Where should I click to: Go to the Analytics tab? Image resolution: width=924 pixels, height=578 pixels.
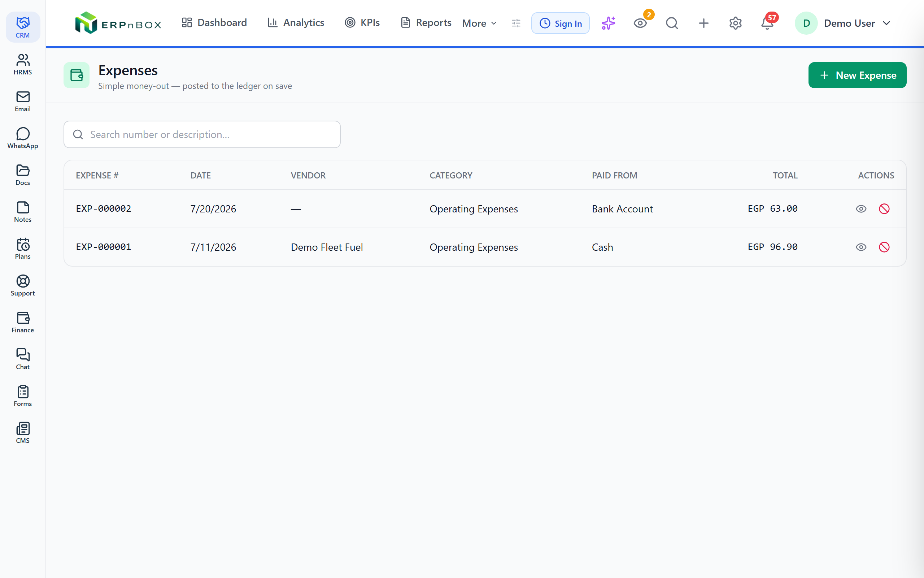pos(296,22)
